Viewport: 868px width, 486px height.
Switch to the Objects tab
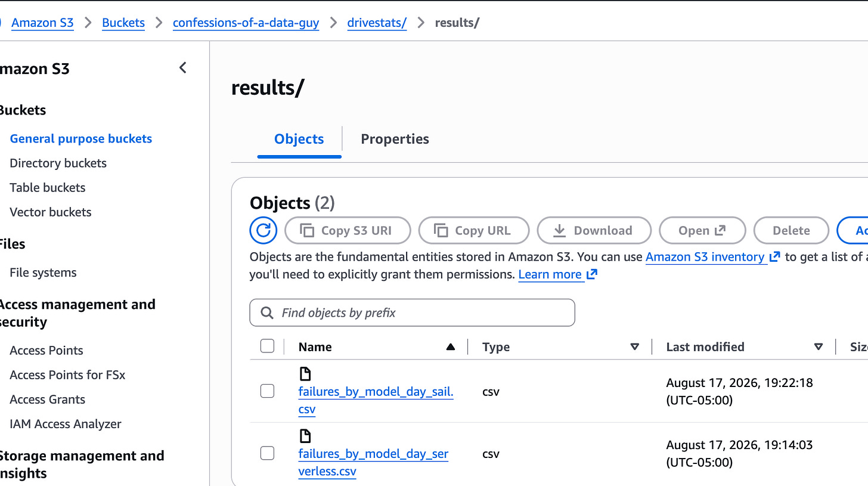pyautogui.click(x=299, y=139)
